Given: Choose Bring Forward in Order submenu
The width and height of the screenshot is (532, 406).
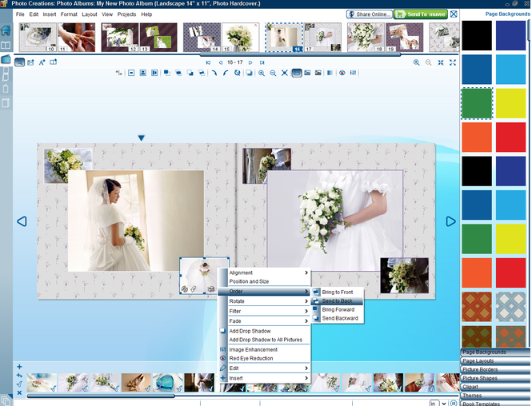Looking at the screenshot, I should [x=338, y=310].
